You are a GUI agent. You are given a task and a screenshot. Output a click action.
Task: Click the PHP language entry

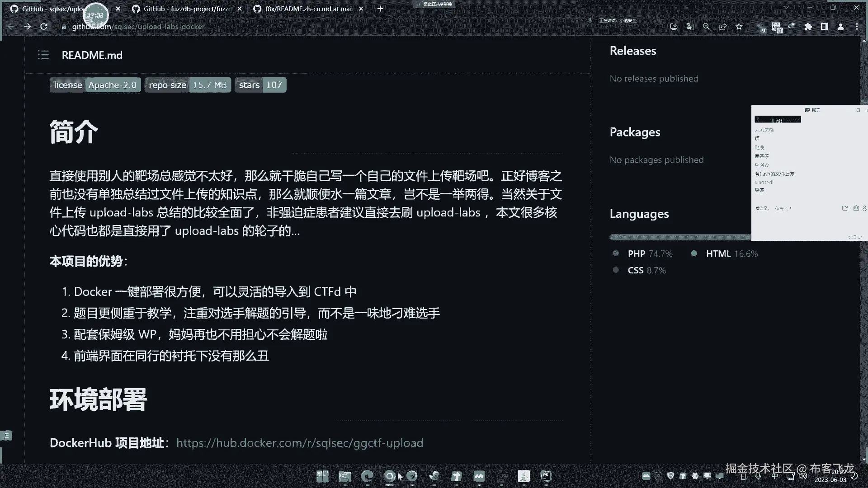point(636,254)
